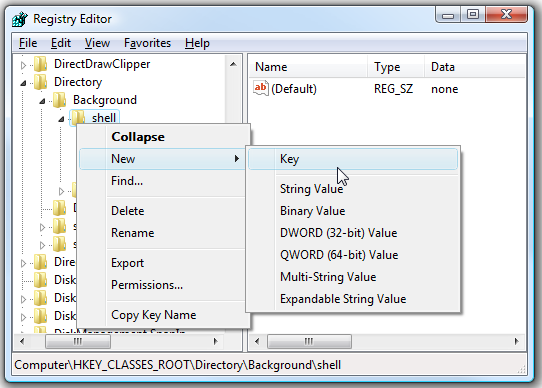Select the DirectDrawClipper tree key
The width and height of the screenshot is (542, 388).
[x=102, y=64]
